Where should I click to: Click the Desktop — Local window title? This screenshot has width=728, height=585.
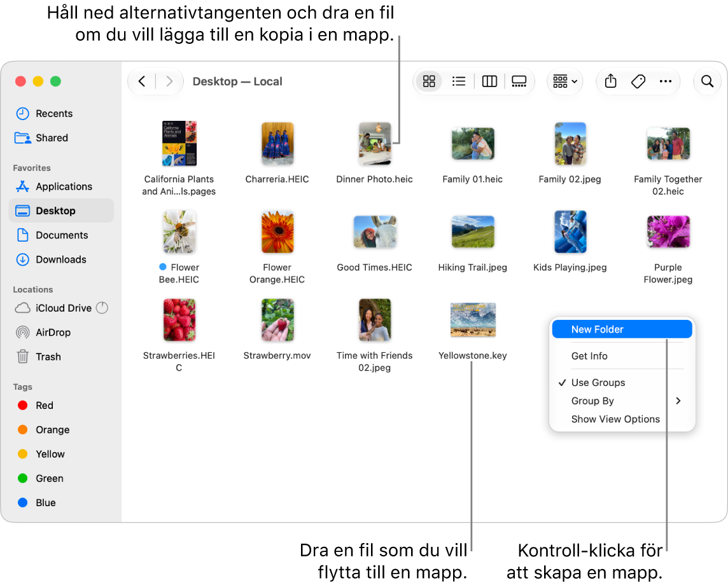tap(237, 81)
